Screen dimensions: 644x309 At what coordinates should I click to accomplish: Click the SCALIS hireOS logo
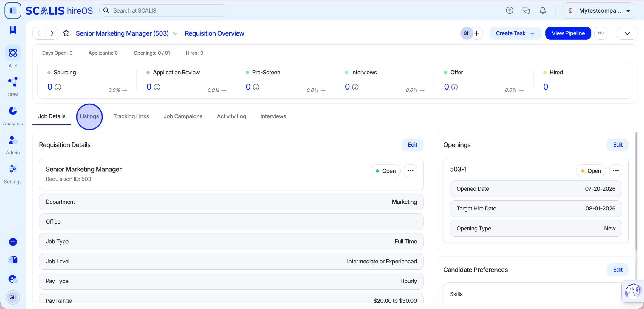(59, 11)
